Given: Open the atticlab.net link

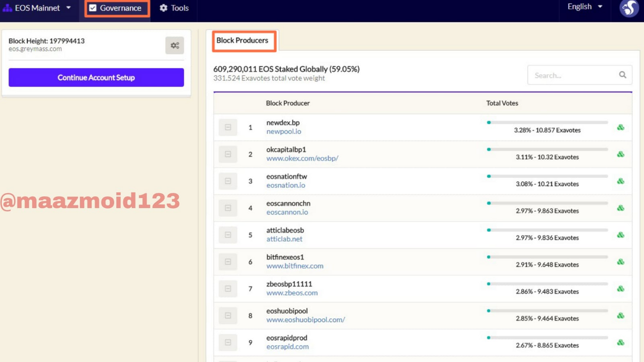Looking at the screenshot, I should pos(284,239).
